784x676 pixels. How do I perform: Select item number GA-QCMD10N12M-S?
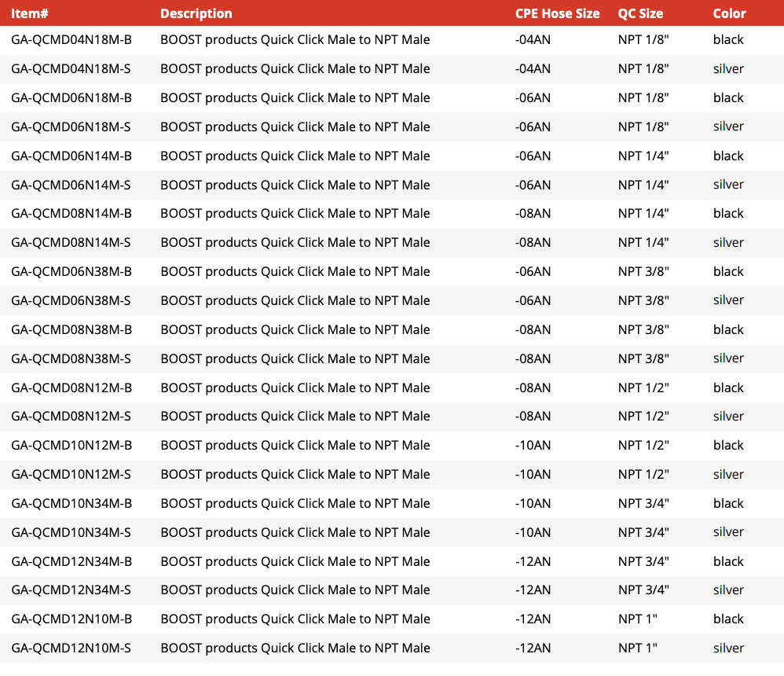click(71, 474)
